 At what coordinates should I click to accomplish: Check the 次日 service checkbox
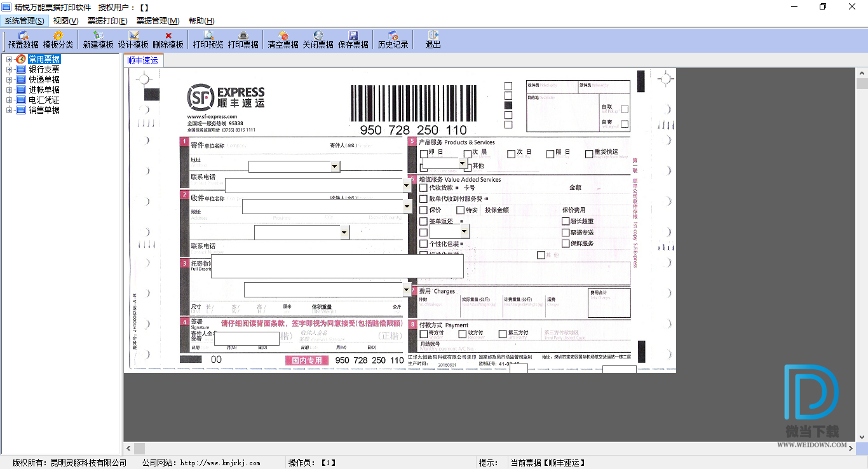pos(512,153)
